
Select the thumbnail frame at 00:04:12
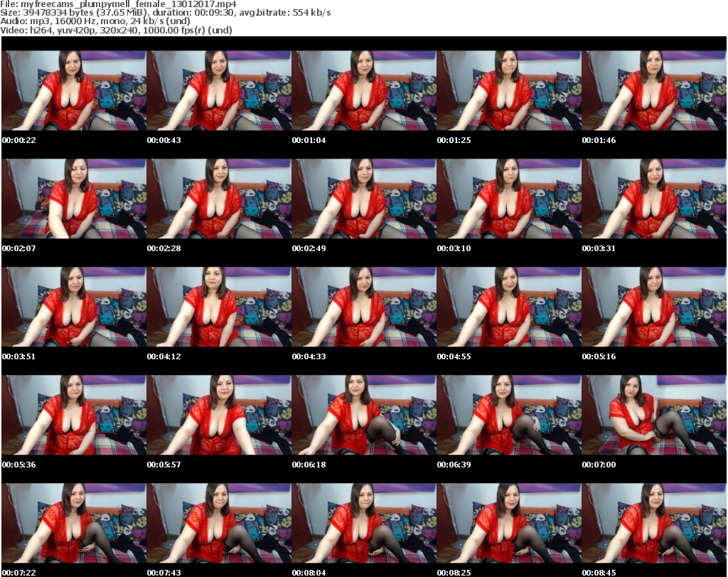219,307
